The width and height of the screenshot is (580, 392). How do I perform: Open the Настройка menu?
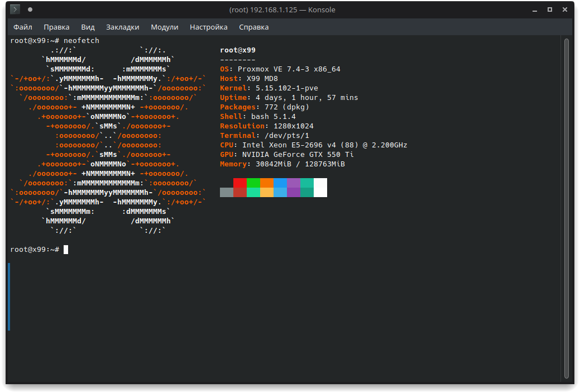209,27
